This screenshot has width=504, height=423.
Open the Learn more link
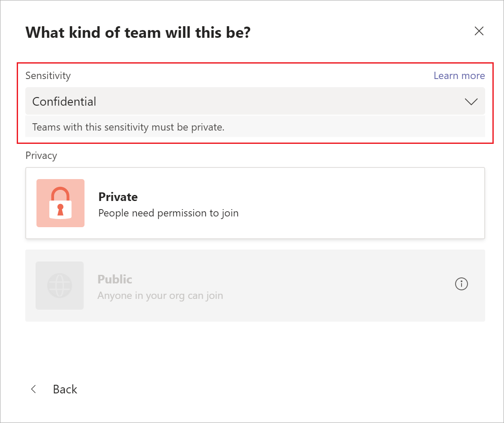(459, 75)
